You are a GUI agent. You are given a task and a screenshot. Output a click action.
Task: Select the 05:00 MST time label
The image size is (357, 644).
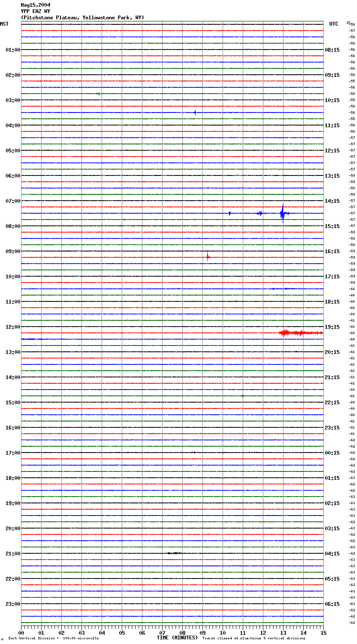(13, 151)
